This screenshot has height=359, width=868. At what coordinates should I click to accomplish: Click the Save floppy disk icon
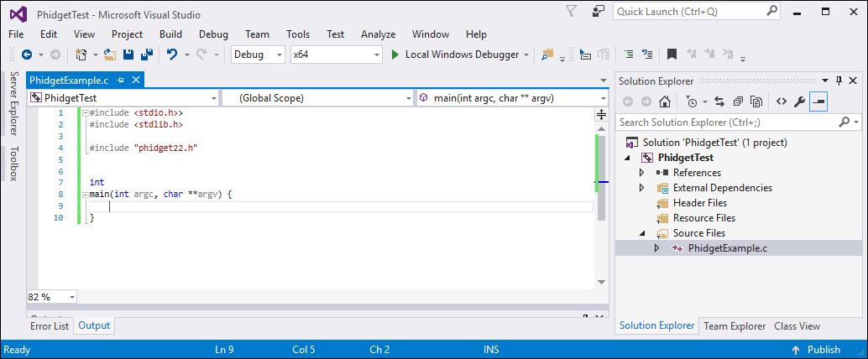pyautogui.click(x=128, y=55)
